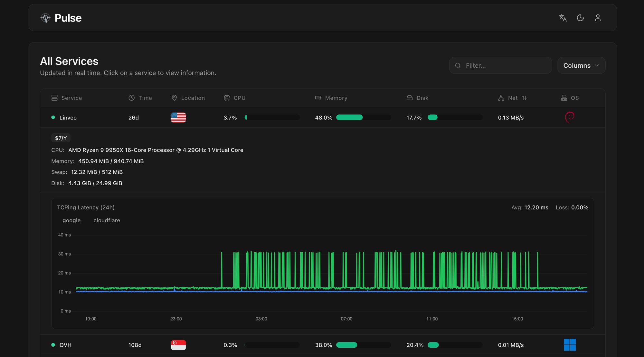Image resolution: width=644 pixels, height=357 pixels.
Task: Click the Singapore flag icon
Action: (178, 345)
